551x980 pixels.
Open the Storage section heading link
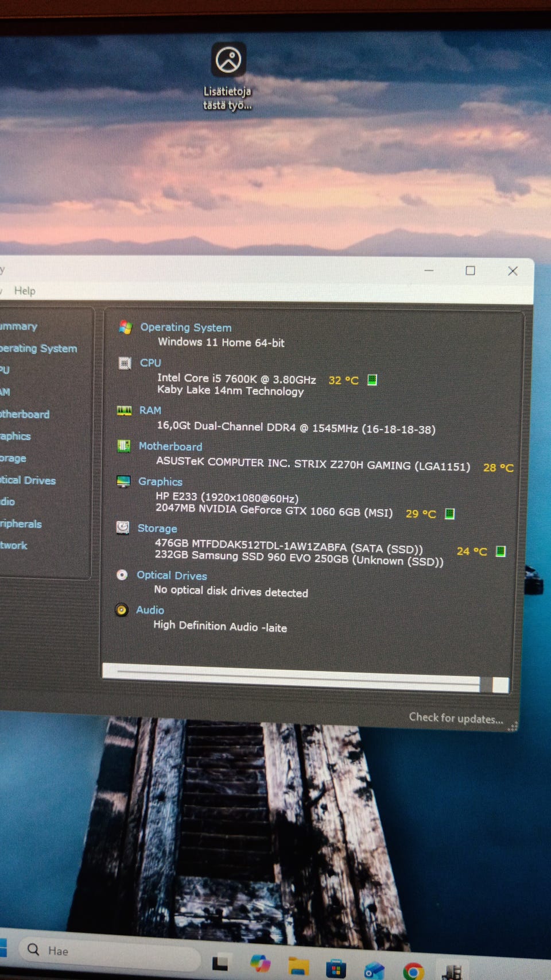pos(157,528)
